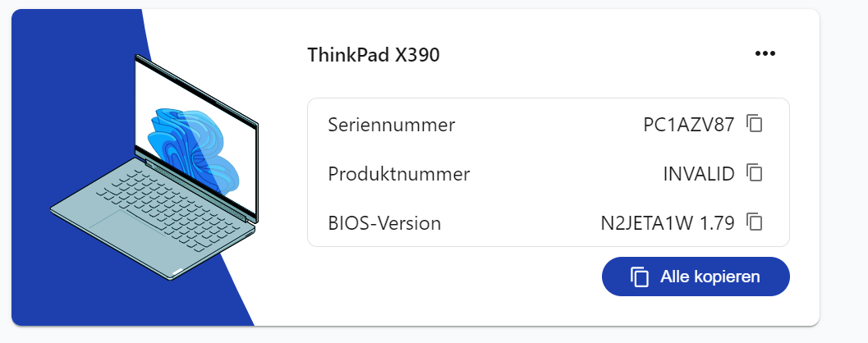The width and height of the screenshot is (868, 343).
Task: Select the ThinkPad X390 device title
Action: click(x=374, y=55)
